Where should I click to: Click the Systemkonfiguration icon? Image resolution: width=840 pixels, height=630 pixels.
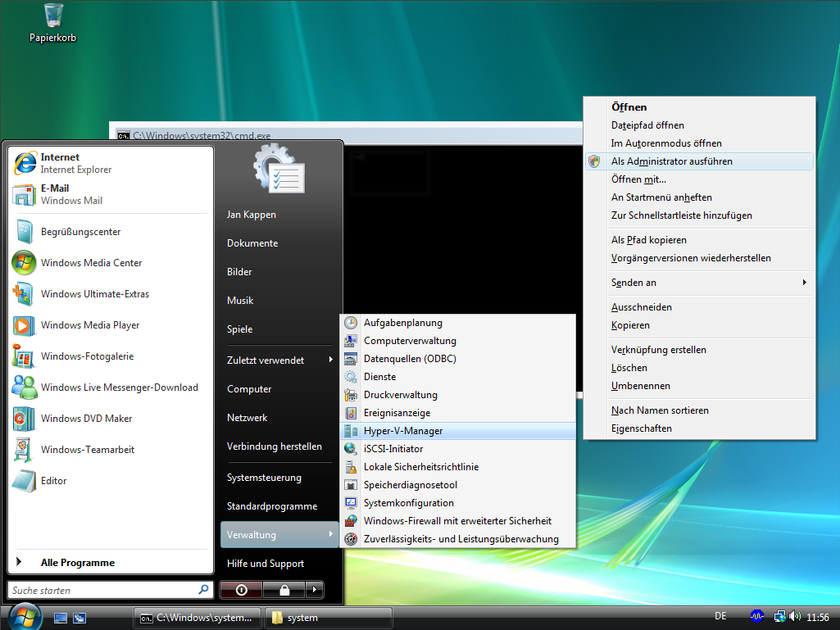[351, 503]
